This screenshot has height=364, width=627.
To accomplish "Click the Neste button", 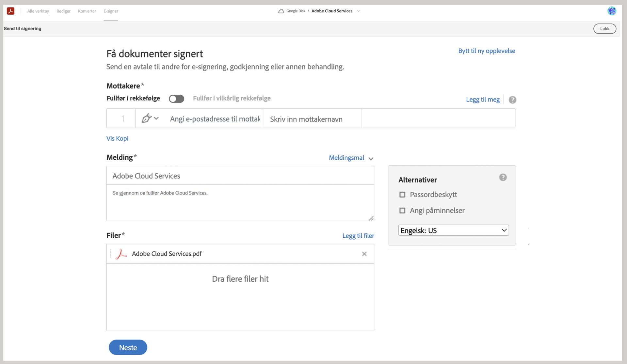I will point(128,348).
